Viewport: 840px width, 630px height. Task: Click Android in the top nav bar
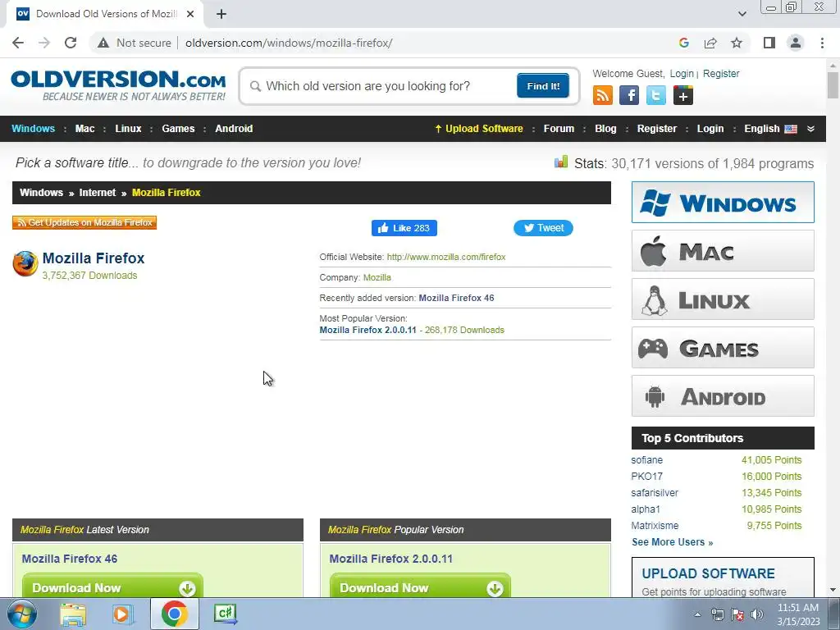[x=234, y=129]
